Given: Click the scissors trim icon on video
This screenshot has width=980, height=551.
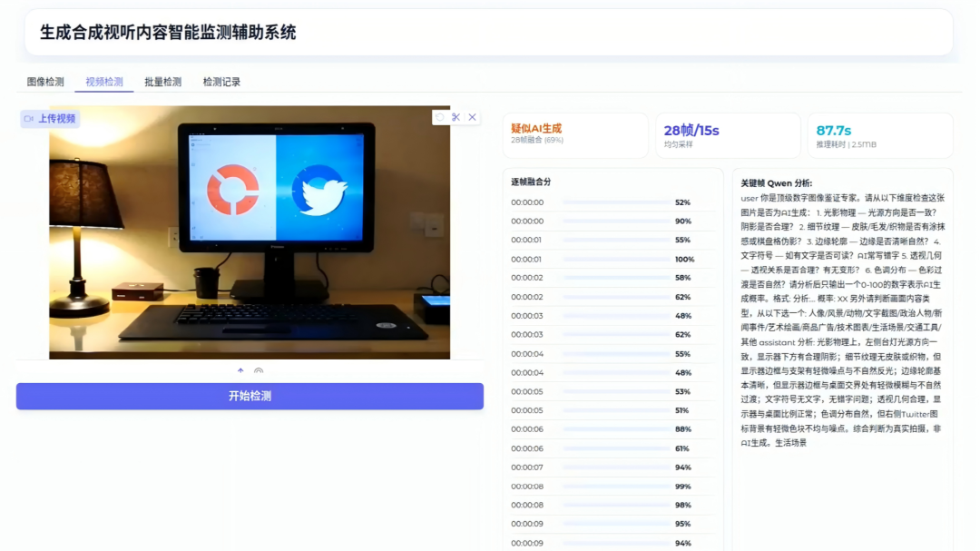Looking at the screenshot, I should click(456, 117).
